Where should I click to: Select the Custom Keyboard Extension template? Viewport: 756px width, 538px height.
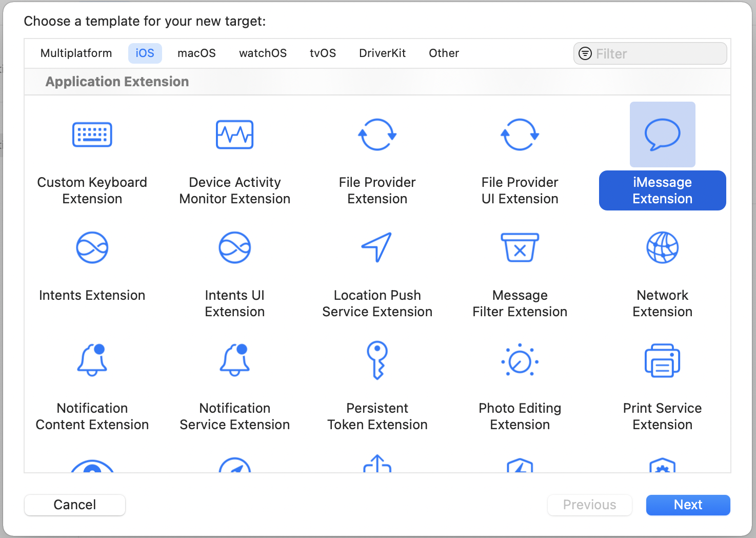92,135
